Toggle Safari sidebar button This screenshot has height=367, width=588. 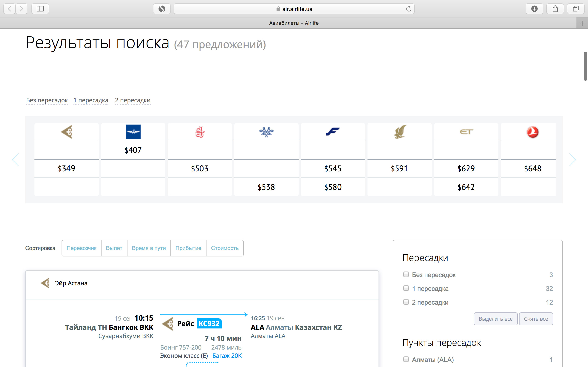40,9
